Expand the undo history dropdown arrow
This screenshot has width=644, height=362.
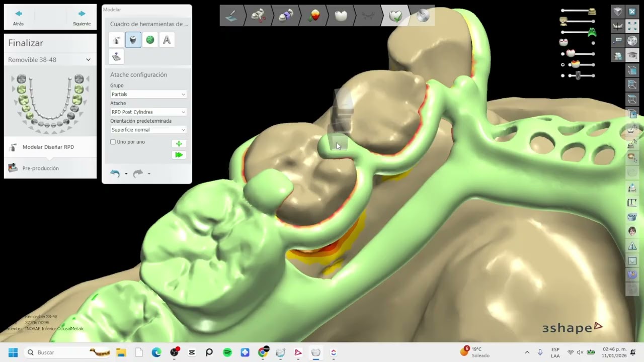tap(126, 173)
